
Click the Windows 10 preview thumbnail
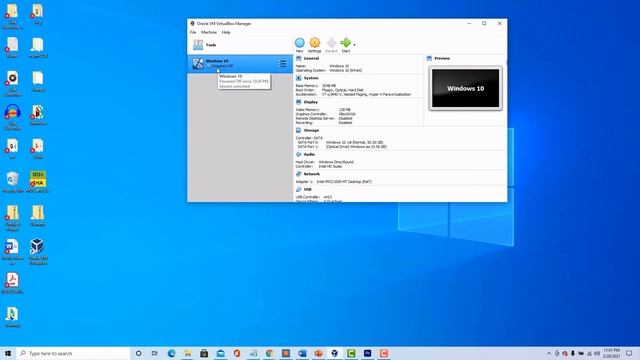tap(465, 88)
